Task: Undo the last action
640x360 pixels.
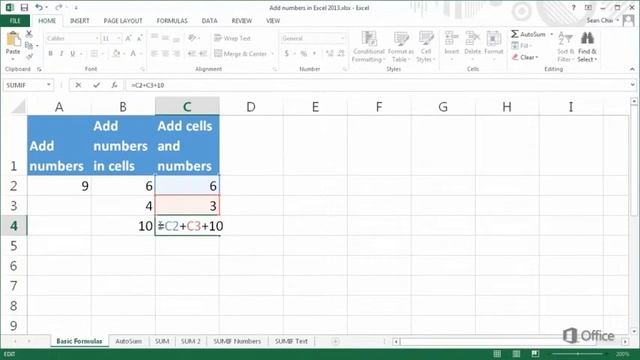Action: pyautogui.click(x=39, y=7)
